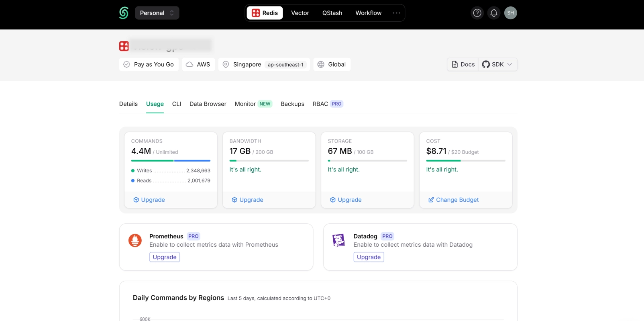Click the Pay as You Go plan badge
The image size is (644, 321).
click(x=149, y=64)
